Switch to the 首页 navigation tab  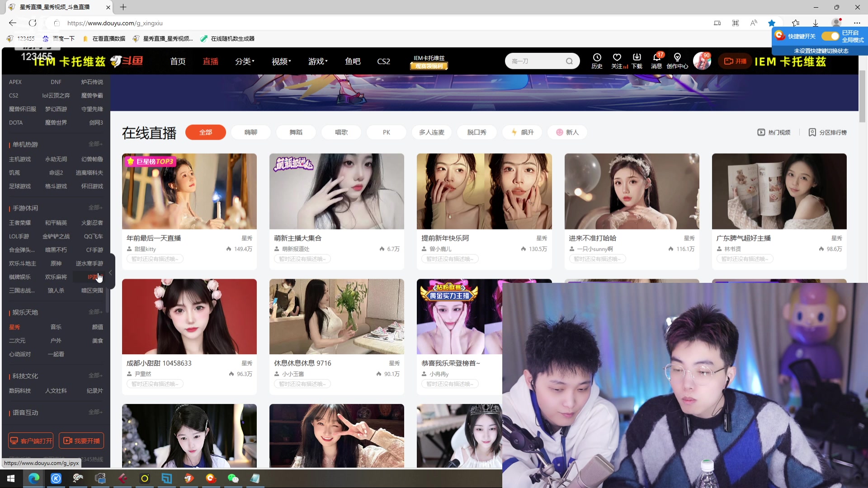click(x=177, y=61)
